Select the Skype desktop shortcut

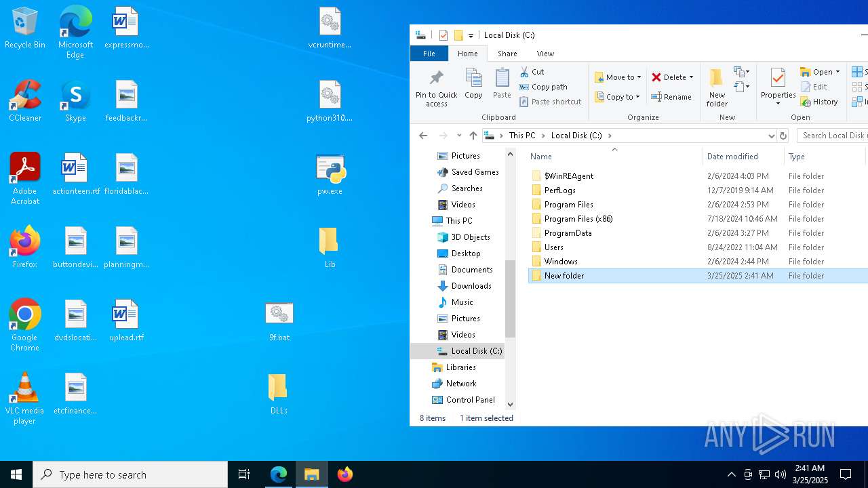75,101
